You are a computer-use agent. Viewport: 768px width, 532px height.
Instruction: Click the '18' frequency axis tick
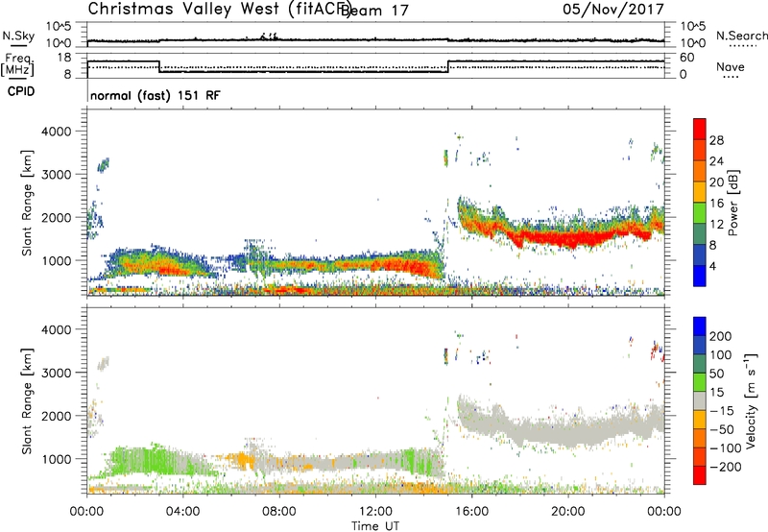[63, 58]
